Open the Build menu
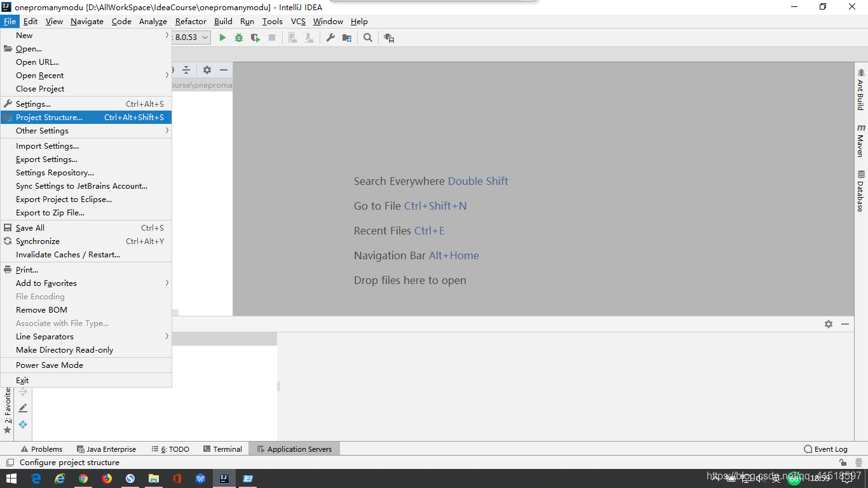868x488 pixels. tap(223, 21)
